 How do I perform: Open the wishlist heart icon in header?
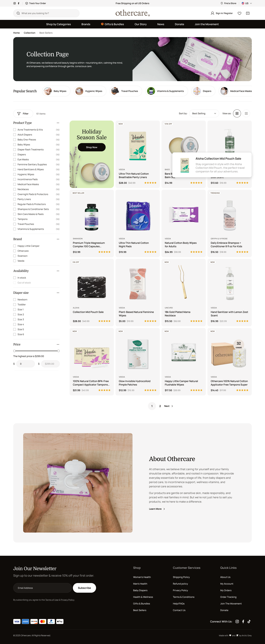[x=239, y=13]
